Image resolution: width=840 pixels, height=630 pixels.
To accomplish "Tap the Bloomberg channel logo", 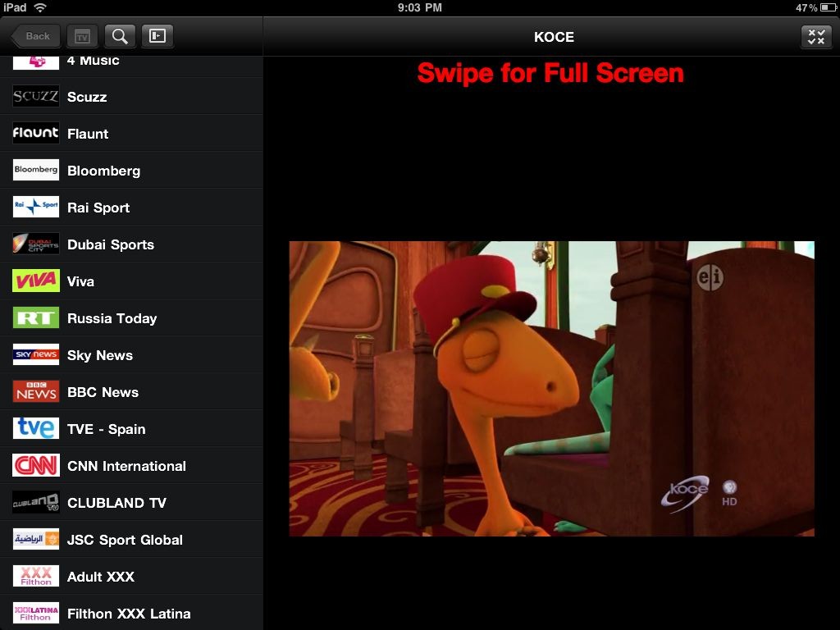I will 36,170.
